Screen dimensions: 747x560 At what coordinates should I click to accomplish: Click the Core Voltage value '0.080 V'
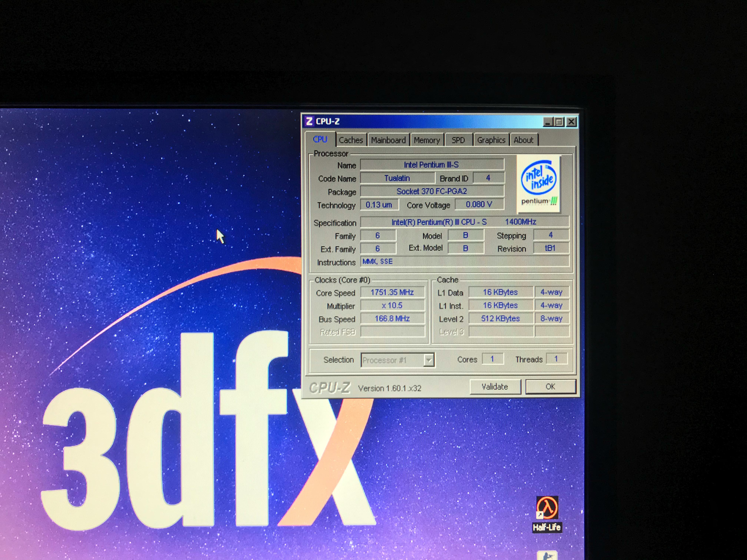click(x=479, y=204)
